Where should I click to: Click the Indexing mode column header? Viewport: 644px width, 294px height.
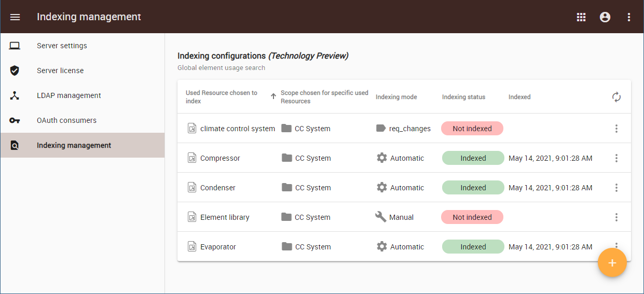[x=396, y=97]
